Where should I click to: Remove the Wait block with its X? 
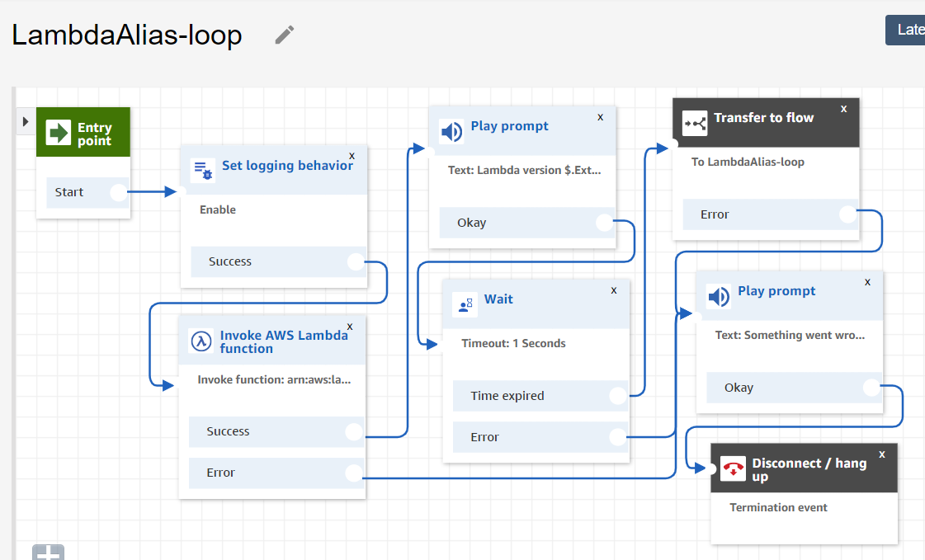[613, 290]
